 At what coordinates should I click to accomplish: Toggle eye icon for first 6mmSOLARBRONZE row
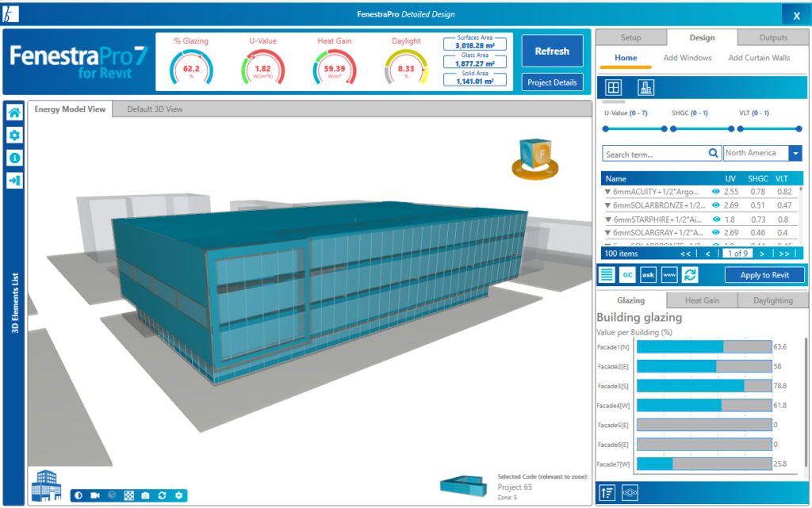(716, 204)
